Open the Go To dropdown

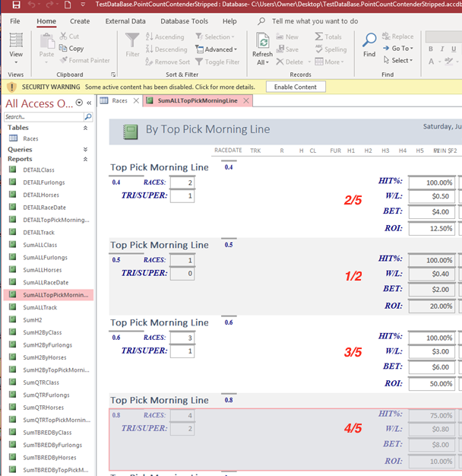click(x=397, y=48)
